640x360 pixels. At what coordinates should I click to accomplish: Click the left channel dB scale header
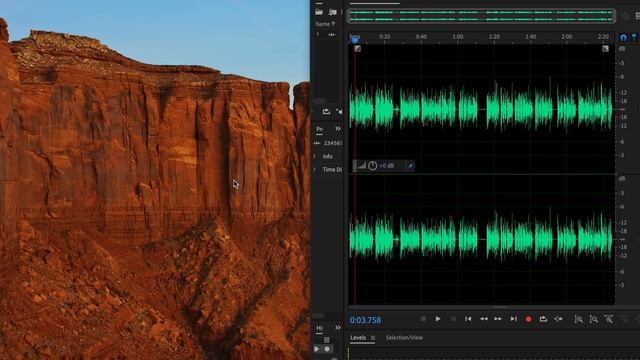click(622, 49)
